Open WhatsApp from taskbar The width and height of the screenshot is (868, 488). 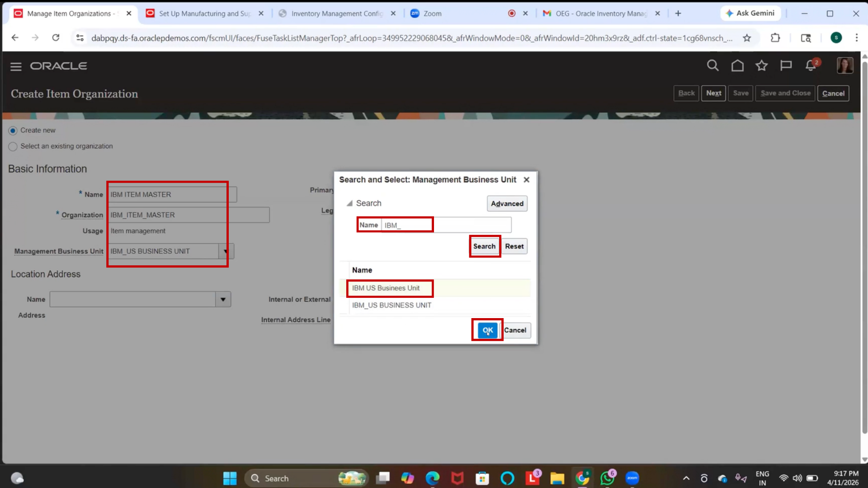607,478
